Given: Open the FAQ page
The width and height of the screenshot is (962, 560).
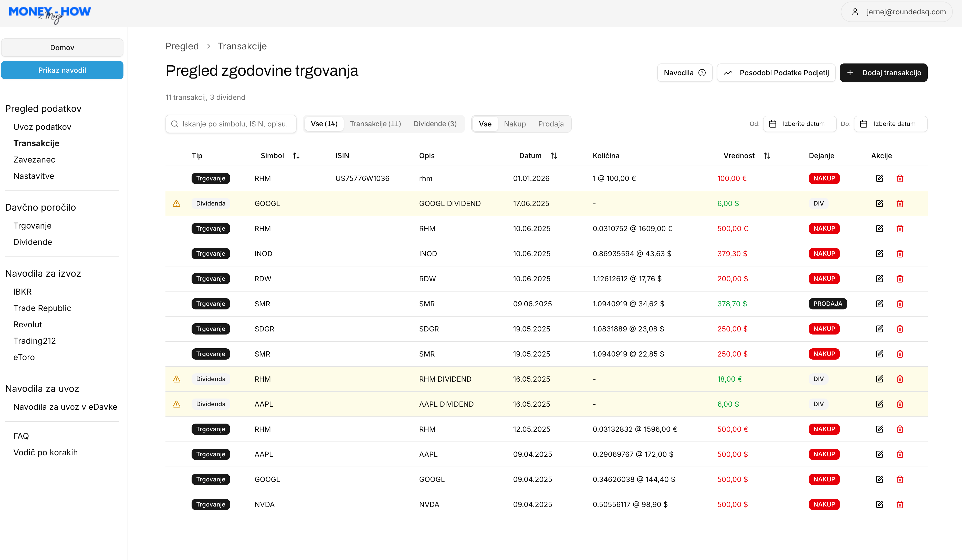Looking at the screenshot, I should coord(21,436).
